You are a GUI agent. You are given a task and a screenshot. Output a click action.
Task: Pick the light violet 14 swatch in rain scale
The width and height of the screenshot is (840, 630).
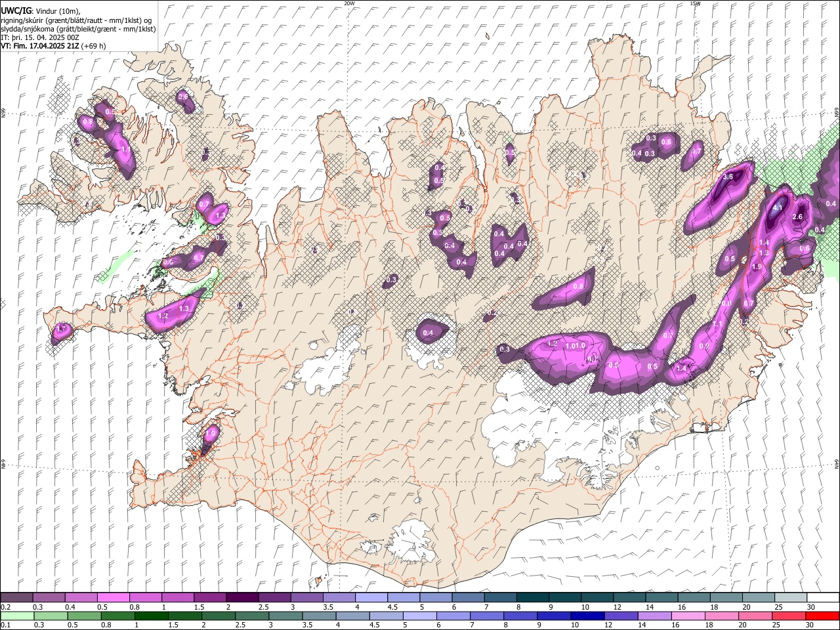654,616
